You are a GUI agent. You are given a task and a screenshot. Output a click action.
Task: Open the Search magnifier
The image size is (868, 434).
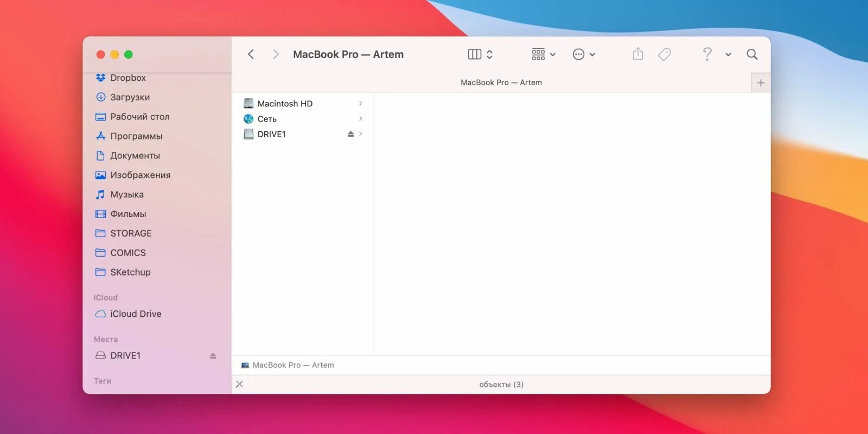[x=752, y=54]
